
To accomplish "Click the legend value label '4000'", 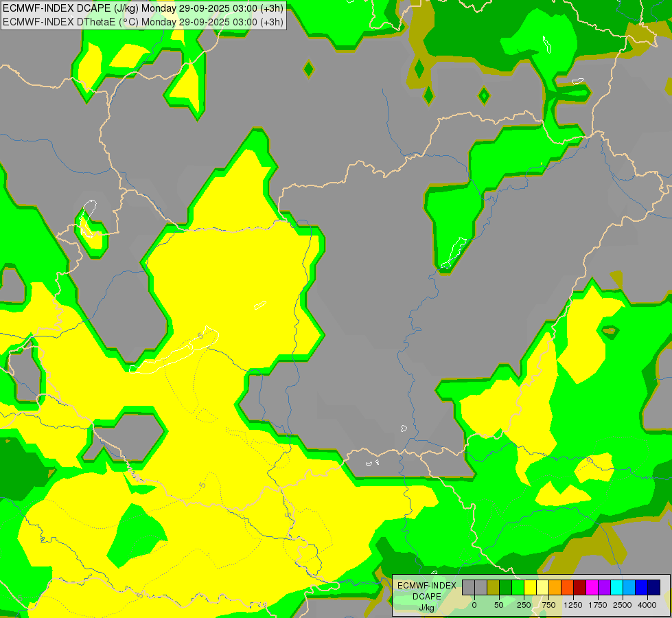I will (647, 605).
